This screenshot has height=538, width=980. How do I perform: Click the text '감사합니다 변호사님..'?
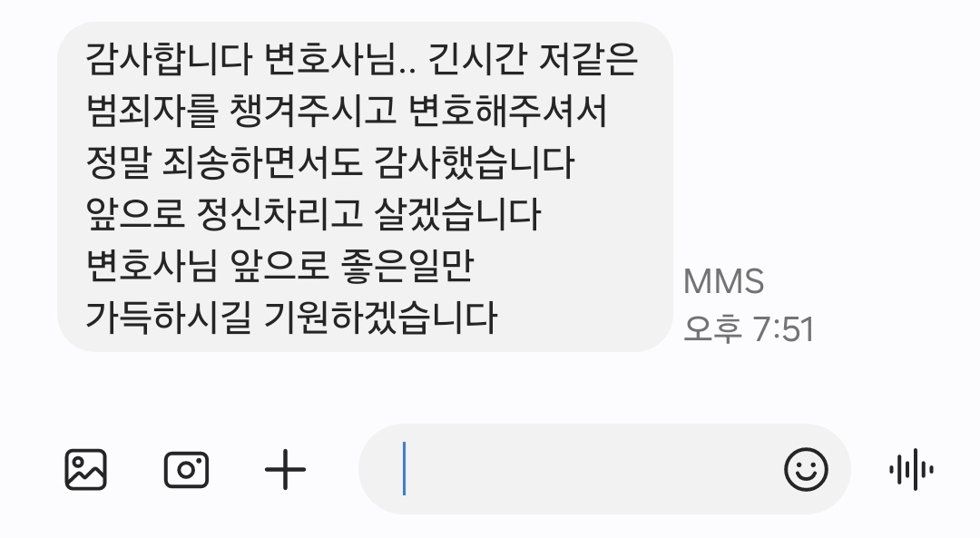[250, 59]
